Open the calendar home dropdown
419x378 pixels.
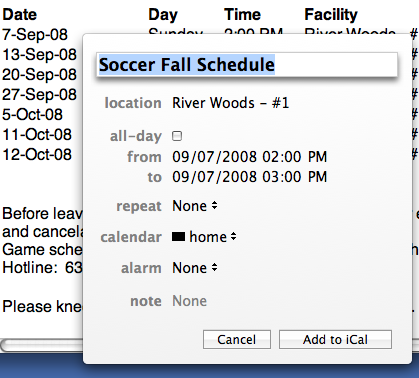(x=204, y=237)
